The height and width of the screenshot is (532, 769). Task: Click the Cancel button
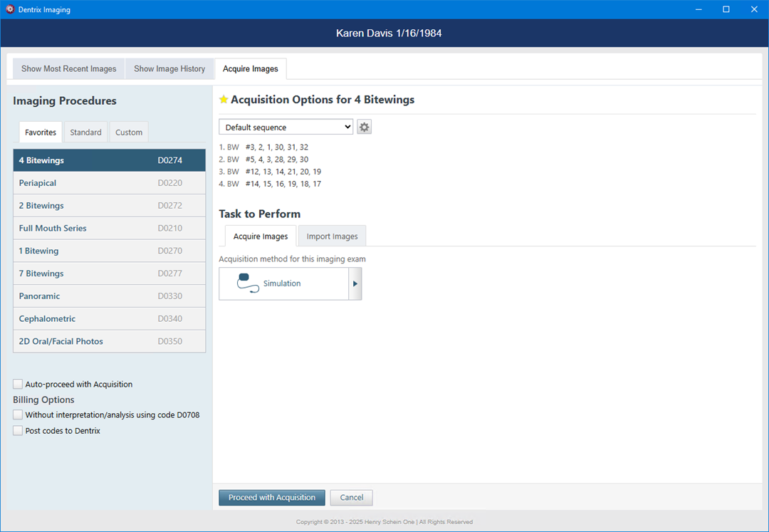tap(352, 497)
